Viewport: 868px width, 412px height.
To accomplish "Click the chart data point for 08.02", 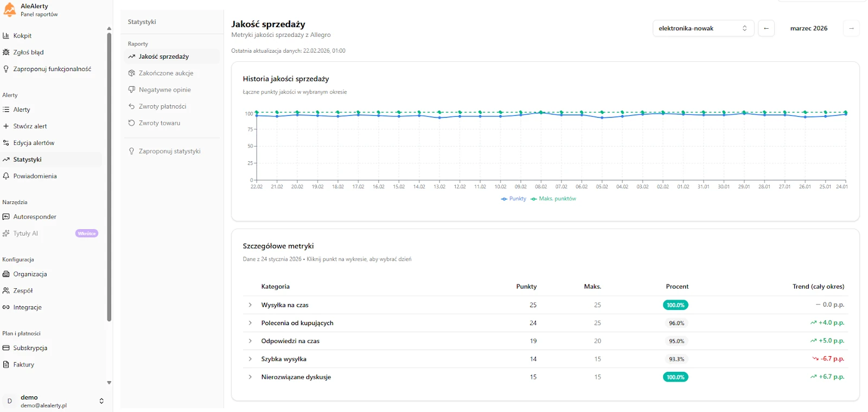I will [541, 112].
